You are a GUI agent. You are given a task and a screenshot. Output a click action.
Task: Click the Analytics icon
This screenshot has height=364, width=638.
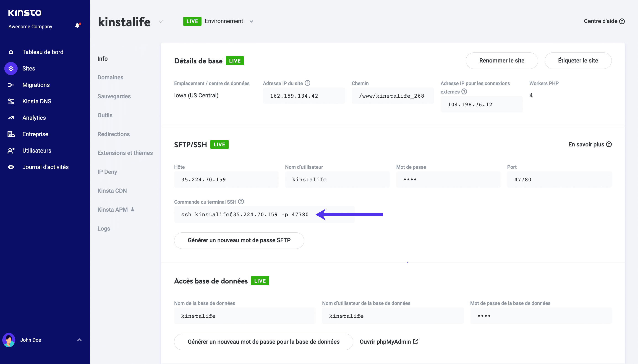(x=11, y=117)
